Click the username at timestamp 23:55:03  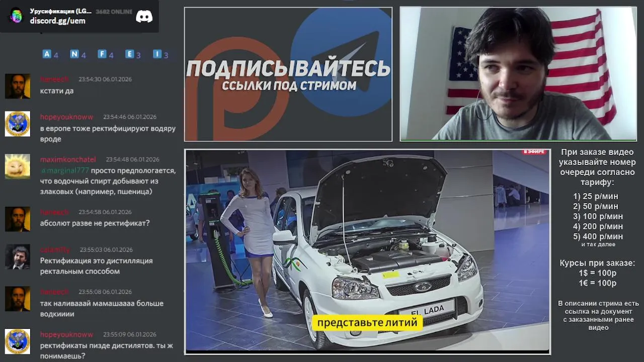(55, 249)
